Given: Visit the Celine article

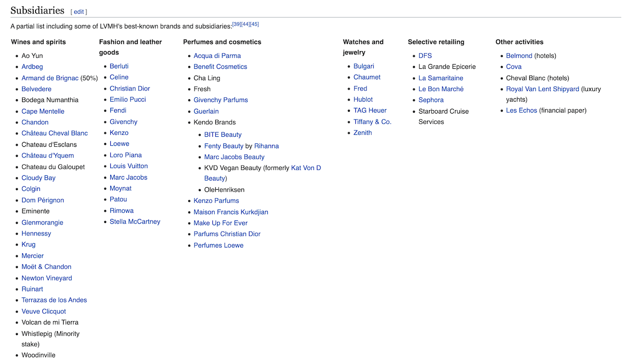Looking at the screenshot, I should (x=119, y=77).
